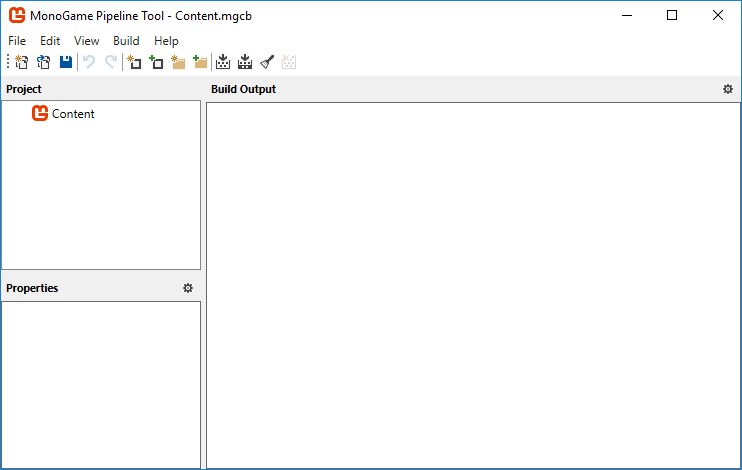The height and width of the screenshot is (470, 742).
Task: Open the Properties panel settings gear
Action: click(188, 288)
